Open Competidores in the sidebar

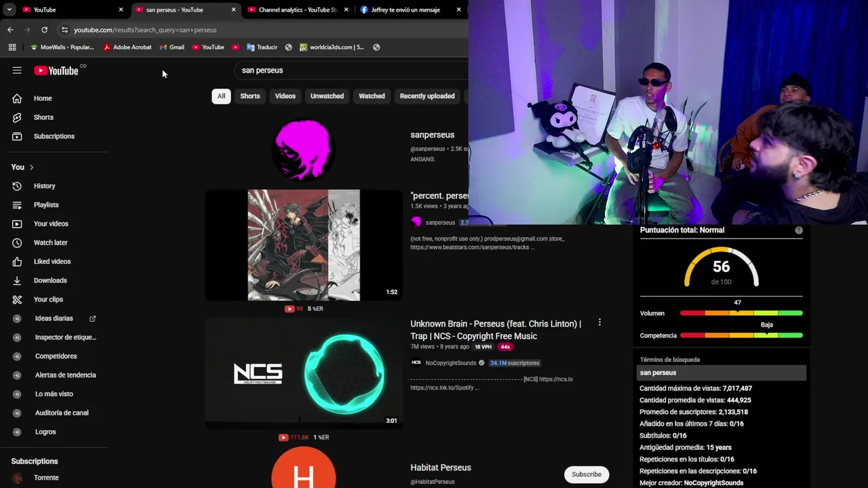click(x=56, y=357)
